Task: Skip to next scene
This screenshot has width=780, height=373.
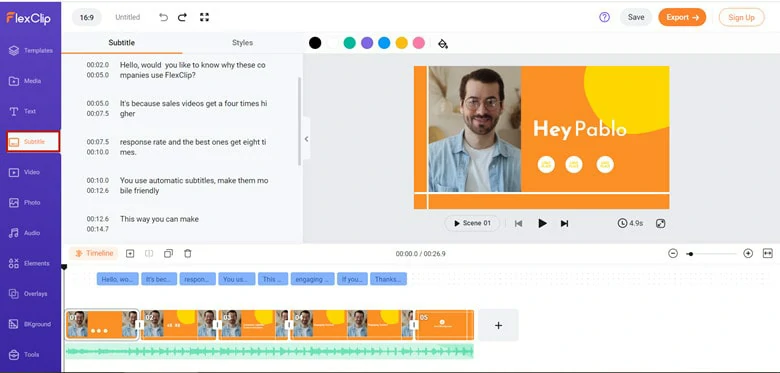Action: click(x=564, y=223)
